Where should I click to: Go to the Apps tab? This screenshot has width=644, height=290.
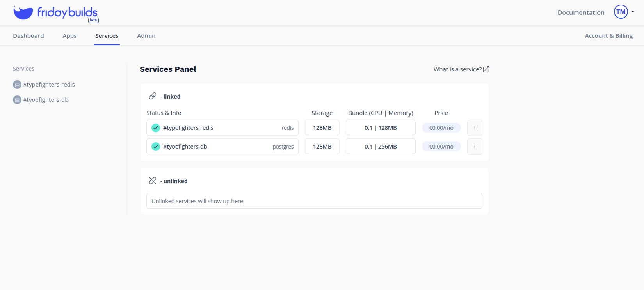(69, 36)
